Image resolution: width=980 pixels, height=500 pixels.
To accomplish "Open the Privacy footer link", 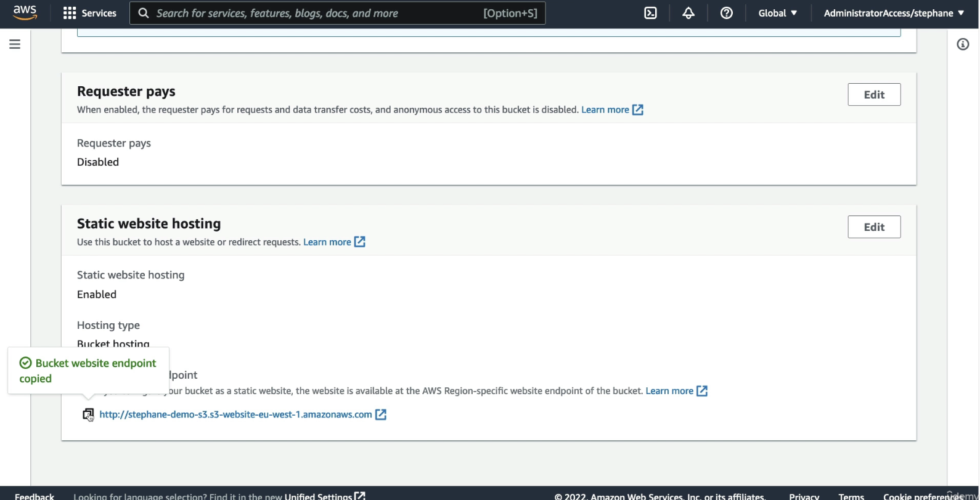I will [804, 496].
